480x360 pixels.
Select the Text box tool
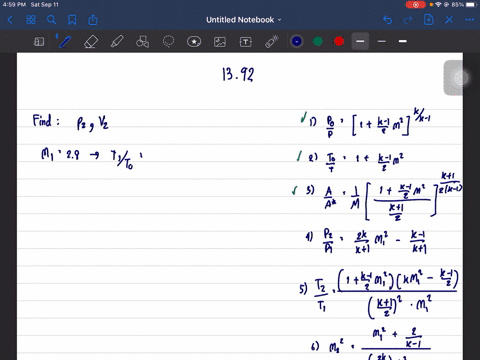(246, 42)
